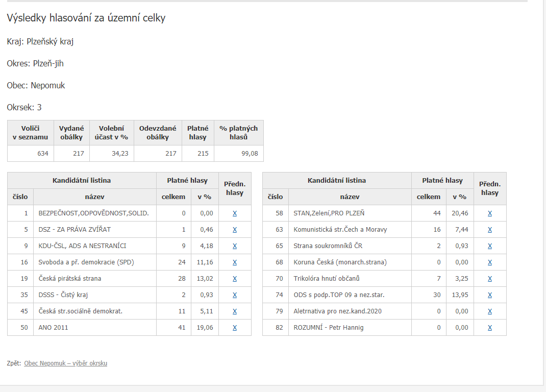Click the Voliči v seznamu header cell
546x392 pixels.
[x=30, y=133]
